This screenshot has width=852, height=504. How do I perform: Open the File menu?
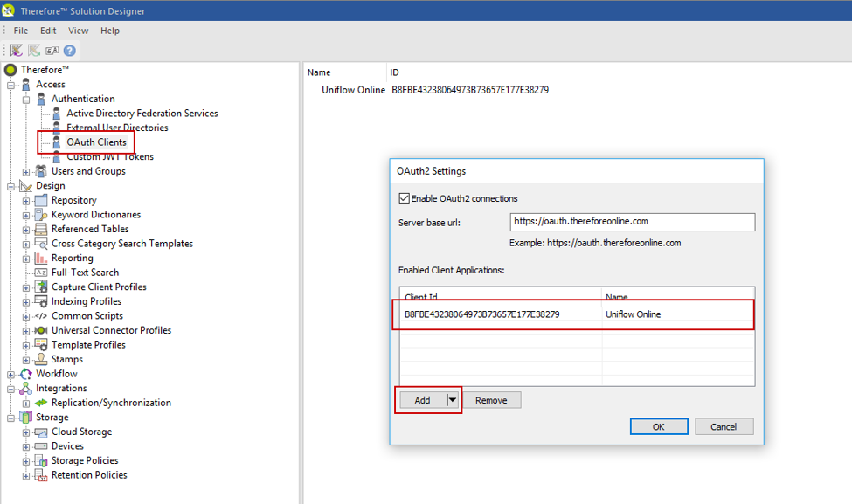tap(20, 30)
